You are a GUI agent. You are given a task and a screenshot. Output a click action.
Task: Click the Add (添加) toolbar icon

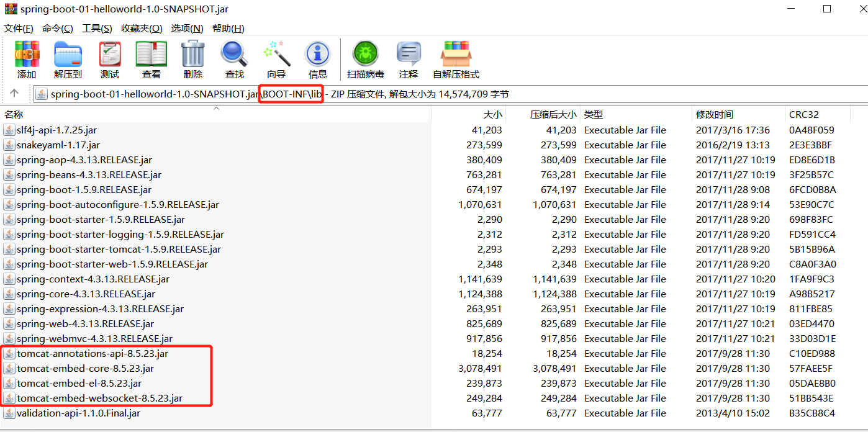(x=27, y=54)
